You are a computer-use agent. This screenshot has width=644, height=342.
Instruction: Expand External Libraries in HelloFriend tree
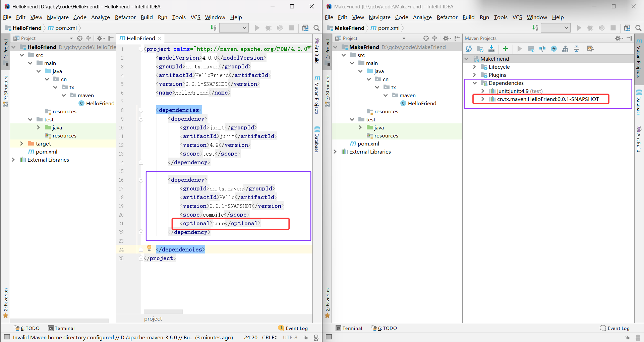[13, 160]
